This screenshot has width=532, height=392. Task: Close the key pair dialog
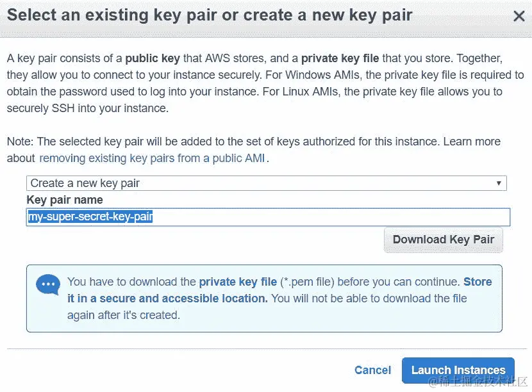pyautogui.click(x=519, y=17)
